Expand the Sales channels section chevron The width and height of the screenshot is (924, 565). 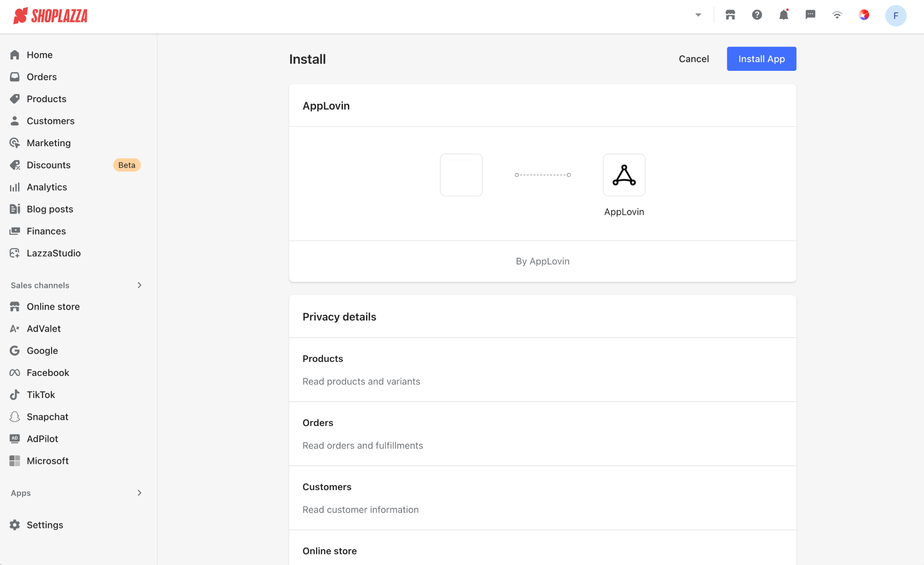(139, 285)
